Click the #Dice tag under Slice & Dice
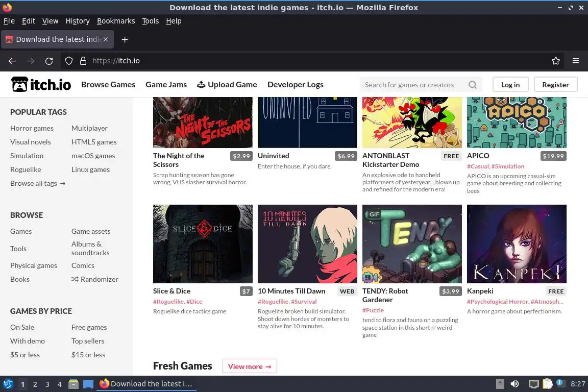 tap(194, 302)
